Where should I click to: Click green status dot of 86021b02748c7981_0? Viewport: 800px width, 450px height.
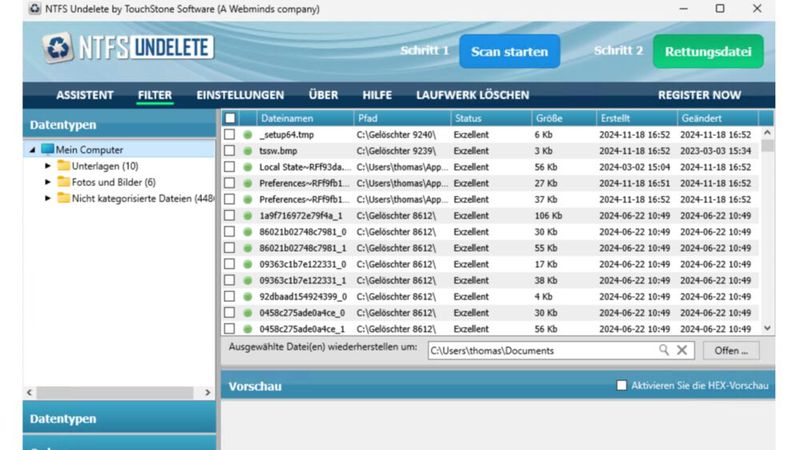pos(247,232)
